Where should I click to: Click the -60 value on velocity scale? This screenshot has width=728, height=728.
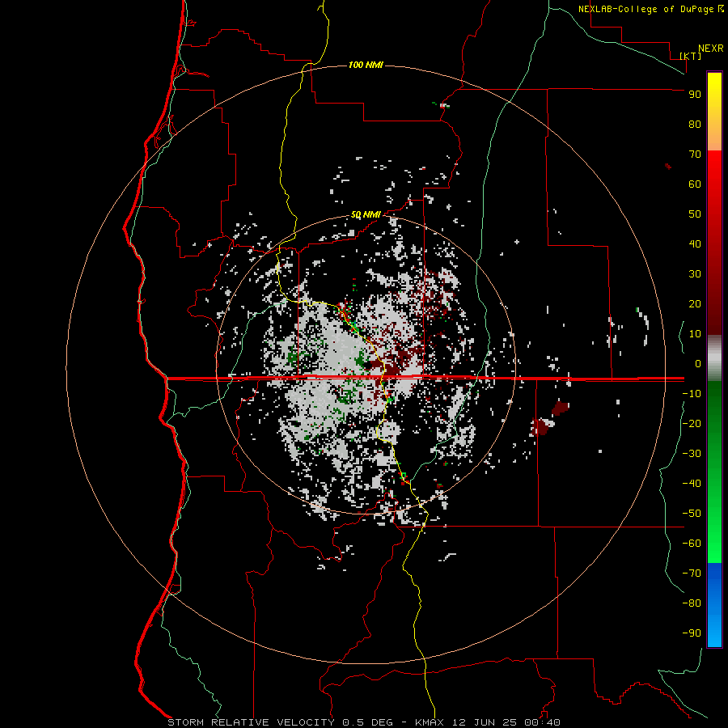point(692,544)
